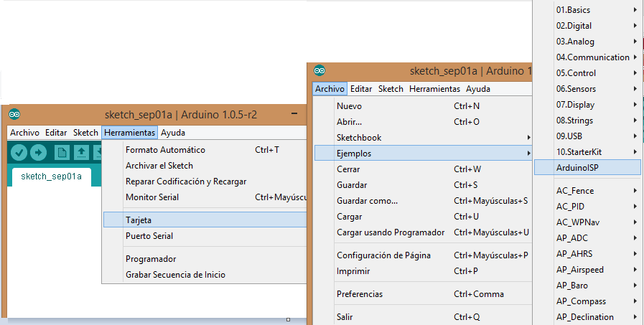Open Archivo menu in left window
The image size is (644, 325).
click(24, 133)
